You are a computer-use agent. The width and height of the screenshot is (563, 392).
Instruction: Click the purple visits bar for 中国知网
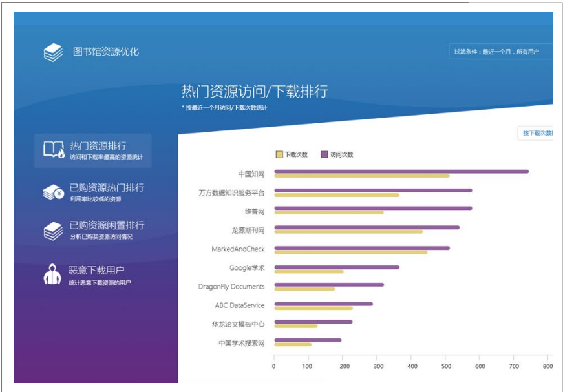point(401,171)
